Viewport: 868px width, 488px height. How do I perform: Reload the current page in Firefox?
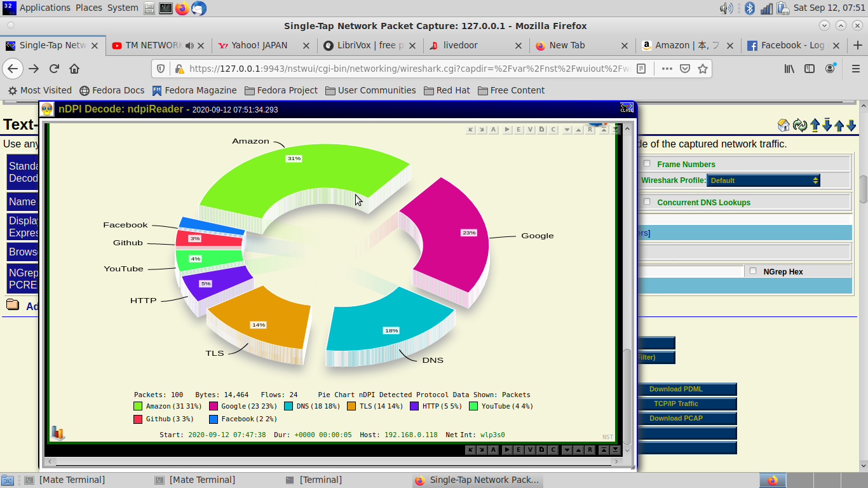click(55, 69)
